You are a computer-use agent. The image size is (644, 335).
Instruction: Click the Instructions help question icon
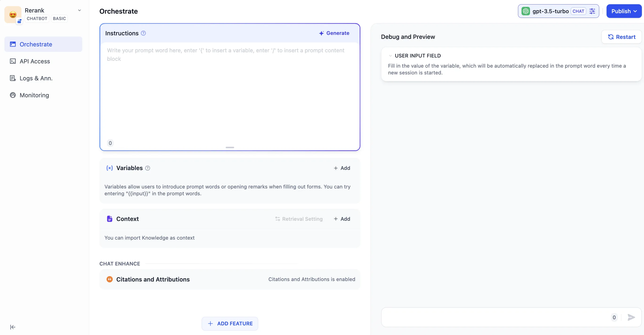(x=143, y=33)
